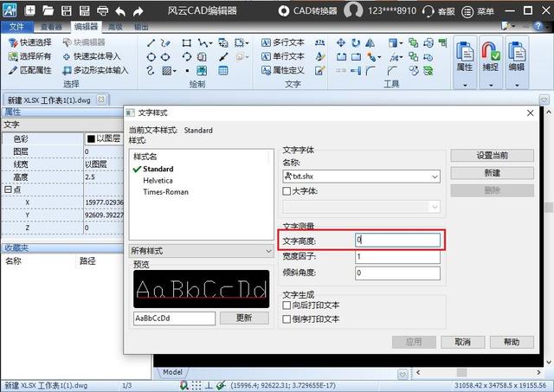Check 倒序打印文本 option

(x=287, y=319)
